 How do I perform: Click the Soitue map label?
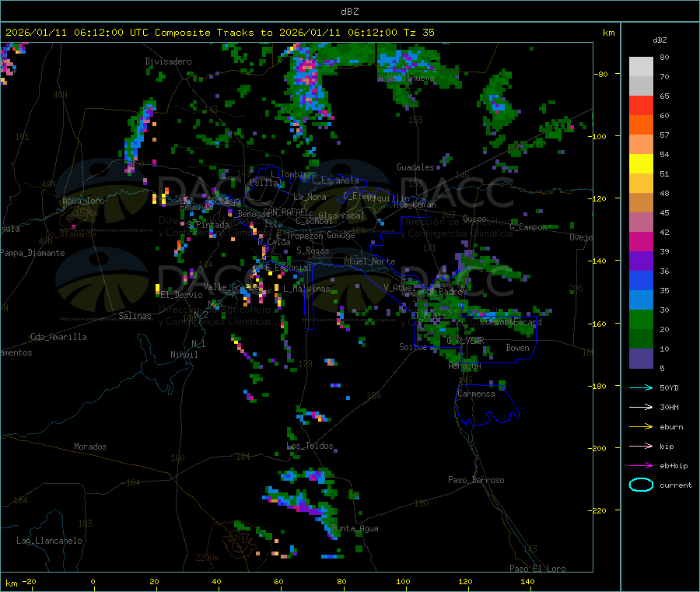(x=413, y=347)
